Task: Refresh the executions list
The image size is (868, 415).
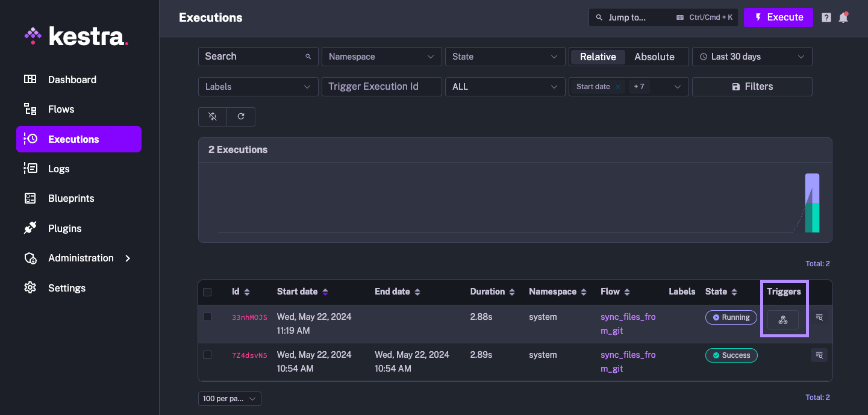Action: [x=241, y=116]
